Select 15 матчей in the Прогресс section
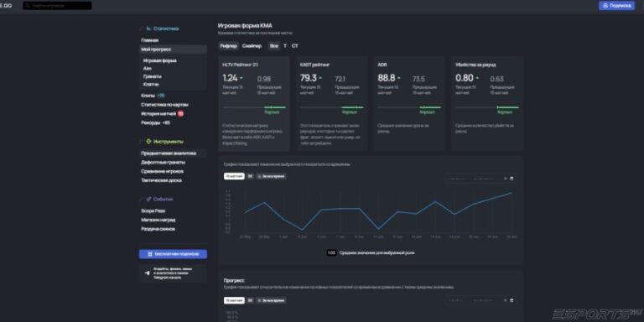This screenshot has width=644, height=322. click(234, 300)
